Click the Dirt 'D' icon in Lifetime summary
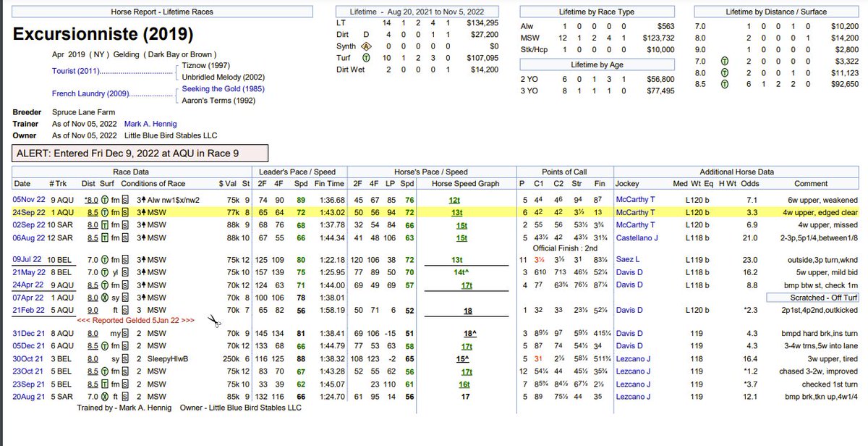This screenshot has width=868, height=446. pyautogui.click(x=366, y=33)
